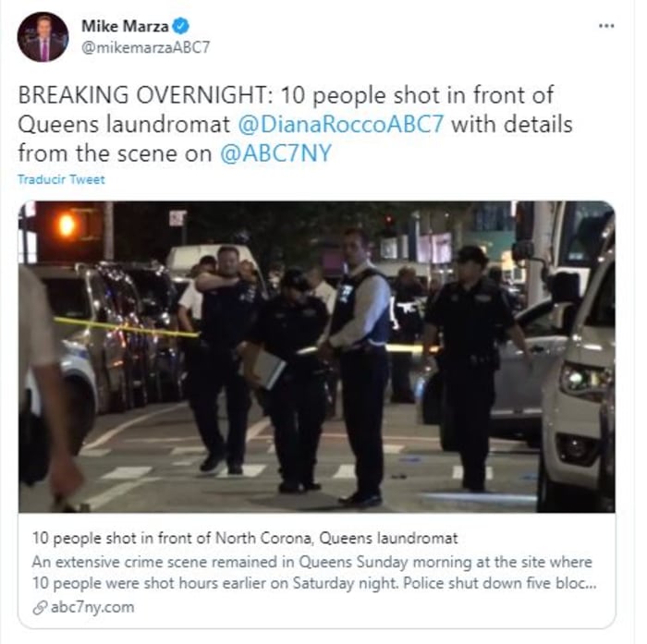Click the yellow police tape in the image
Screen dimensions: 647x644
point(126,327)
